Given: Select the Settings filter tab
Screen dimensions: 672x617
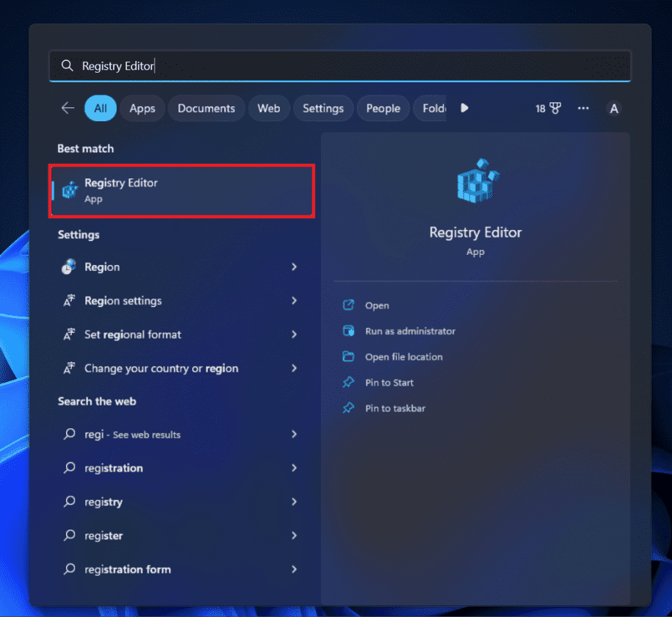Looking at the screenshot, I should (x=323, y=107).
